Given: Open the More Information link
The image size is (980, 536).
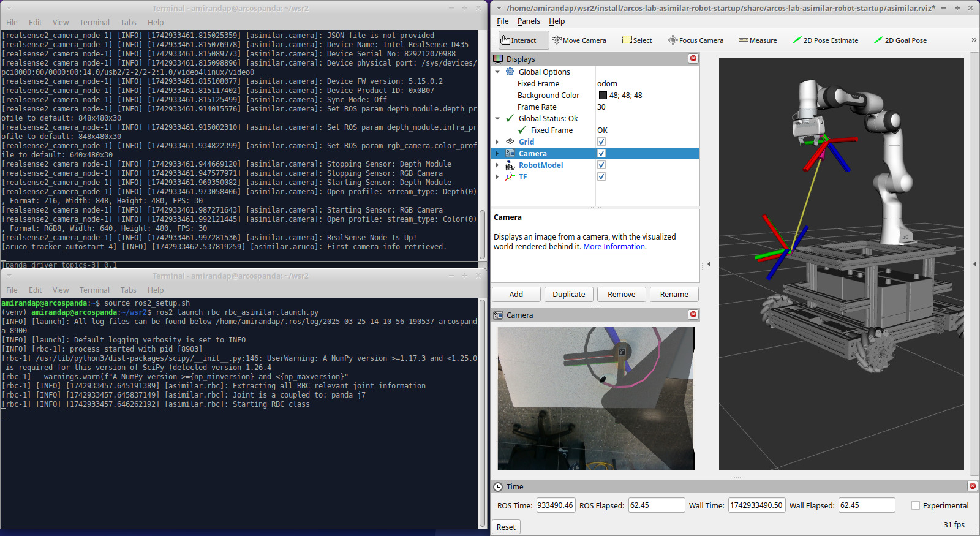Looking at the screenshot, I should pyautogui.click(x=614, y=247).
